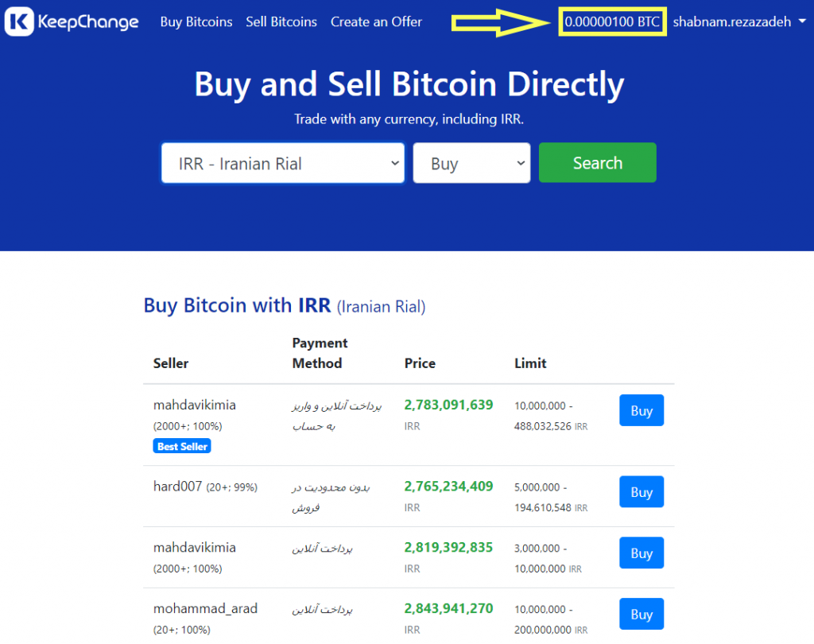814x644 pixels.
Task: Click the KeepChange logo icon
Action: pos(19,21)
